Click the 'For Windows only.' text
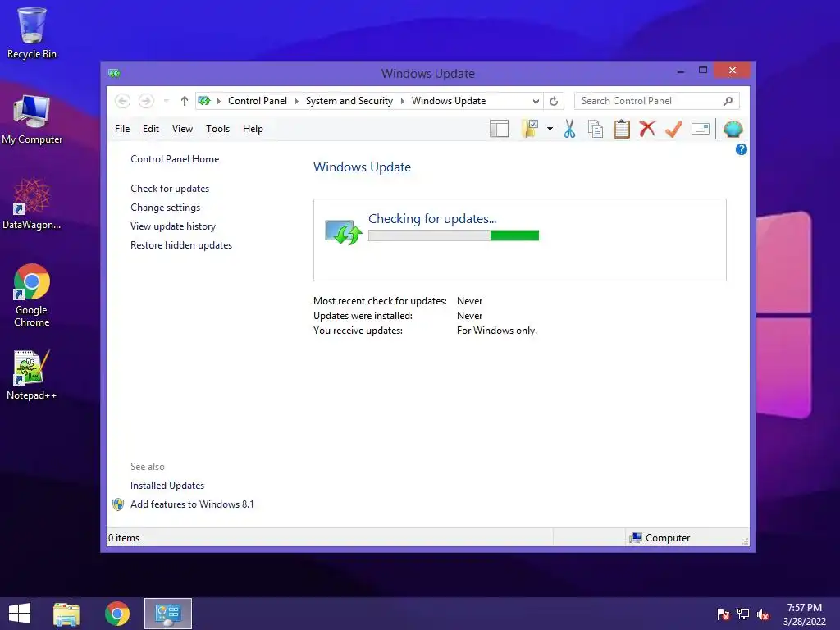 tap(496, 331)
